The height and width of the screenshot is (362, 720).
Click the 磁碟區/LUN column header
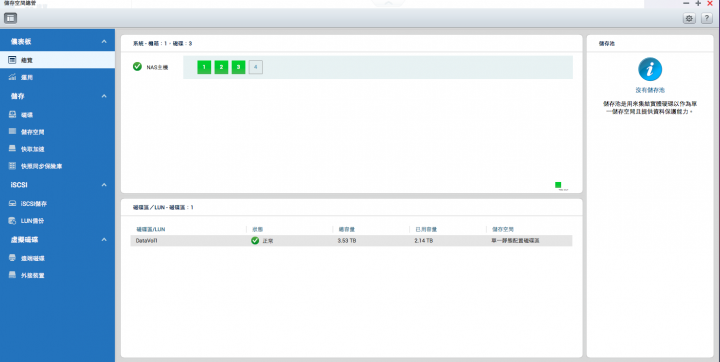pyautogui.click(x=150, y=229)
